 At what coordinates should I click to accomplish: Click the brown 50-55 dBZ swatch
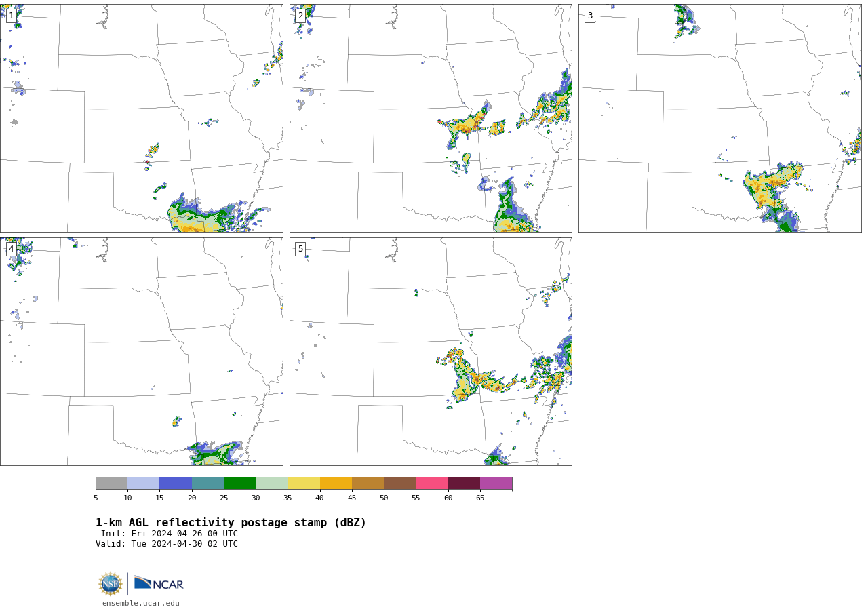point(400,484)
